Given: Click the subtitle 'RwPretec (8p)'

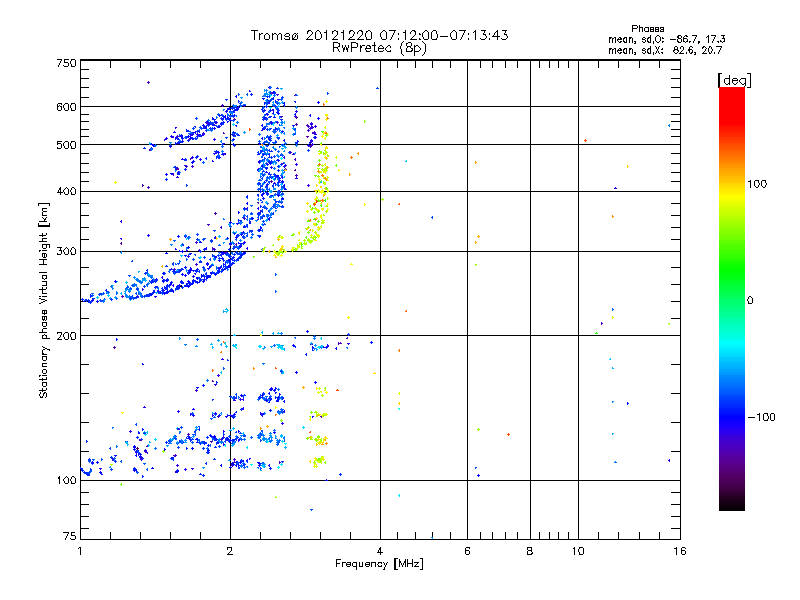Looking at the screenshot, I should [379, 48].
